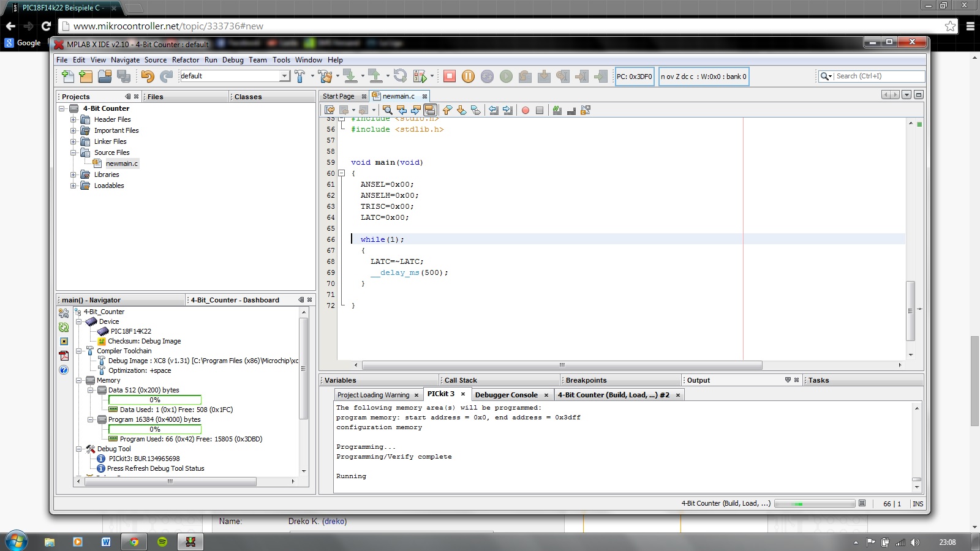Start macro recording with the red circle
The width and height of the screenshot is (980, 551).
tap(526, 110)
